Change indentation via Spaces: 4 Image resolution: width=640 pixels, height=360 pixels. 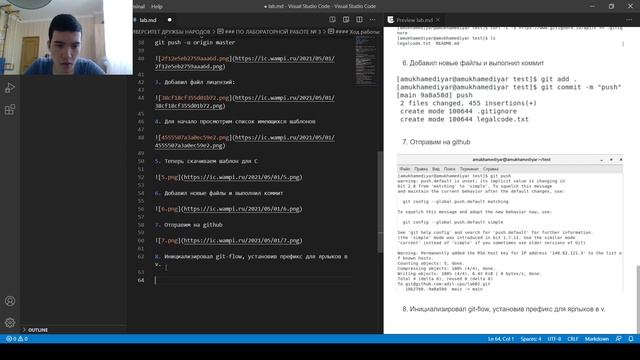pos(531,339)
